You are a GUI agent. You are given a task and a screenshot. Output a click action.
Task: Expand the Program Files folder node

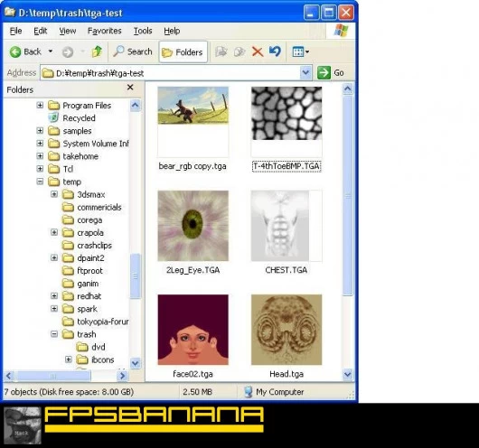(40, 105)
